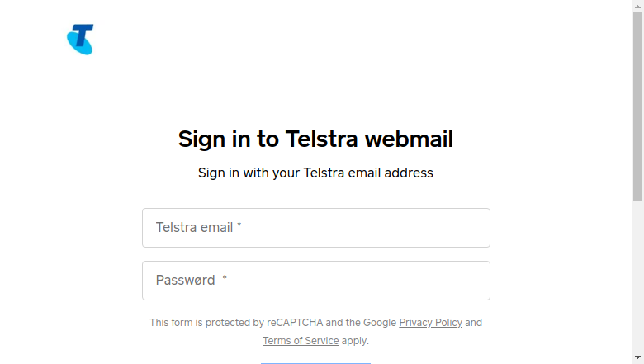
Task: Focus the Telstra email input field
Action: click(x=316, y=228)
